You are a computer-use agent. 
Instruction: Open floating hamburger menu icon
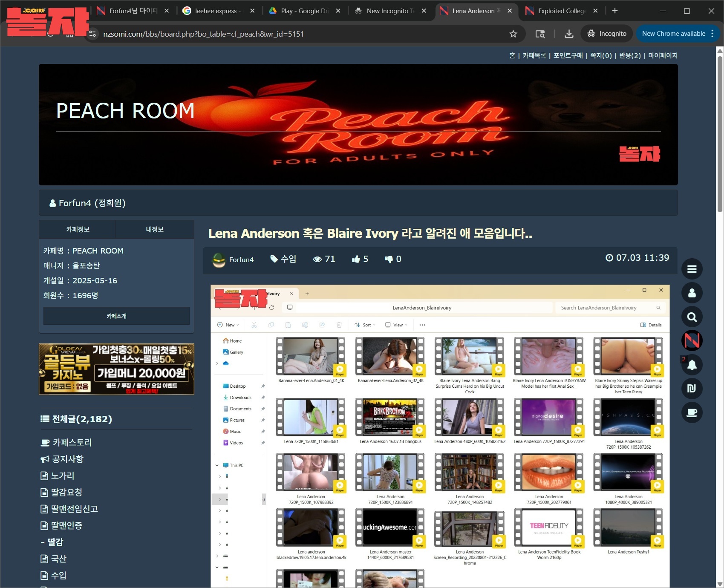coord(692,269)
